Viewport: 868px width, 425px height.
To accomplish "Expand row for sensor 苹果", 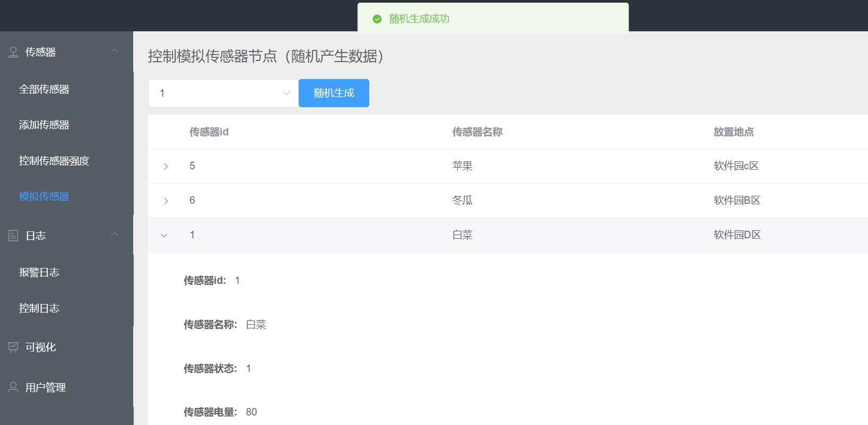I will [x=166, y=167].
